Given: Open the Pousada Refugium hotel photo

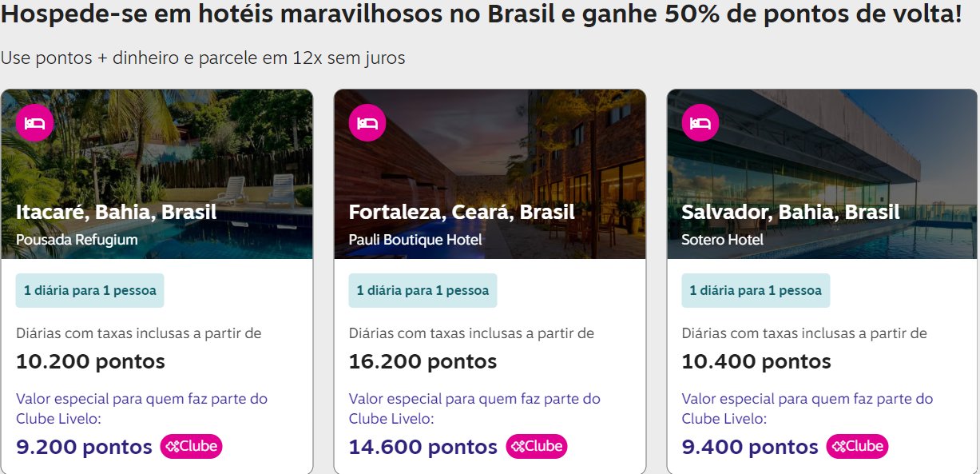Looking at the screenshot, I should (x=157, y=173).
